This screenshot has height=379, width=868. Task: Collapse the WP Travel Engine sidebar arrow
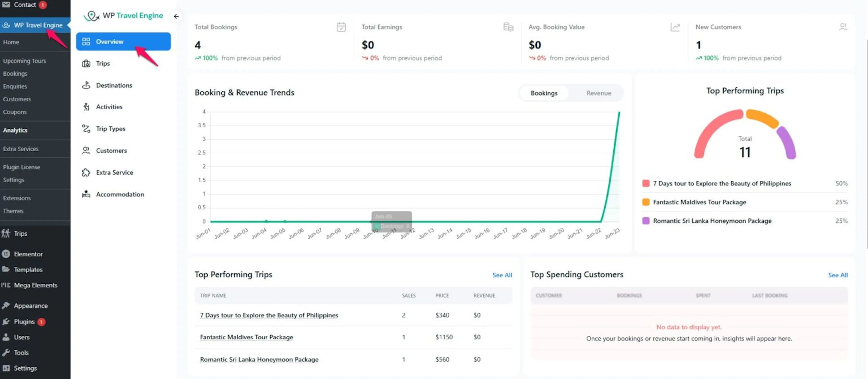[176, 16]
